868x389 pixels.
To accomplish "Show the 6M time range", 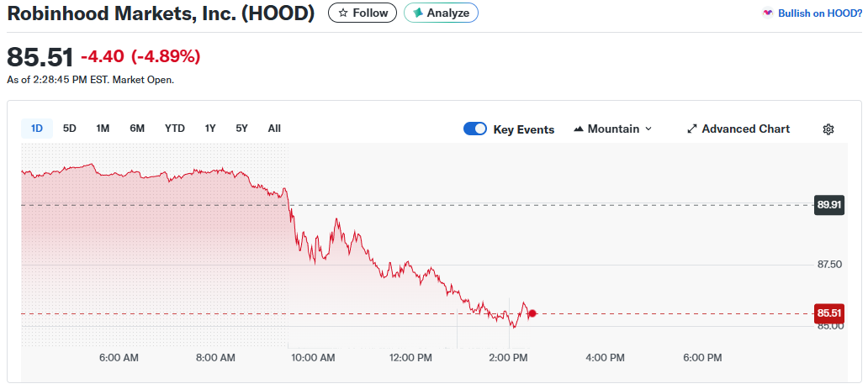I will (x=137, y=129).
